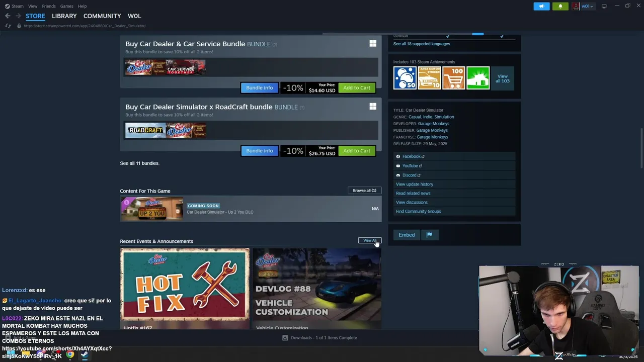
Task: Add RoadCraft bundle to cart
Action: [357, 150]
